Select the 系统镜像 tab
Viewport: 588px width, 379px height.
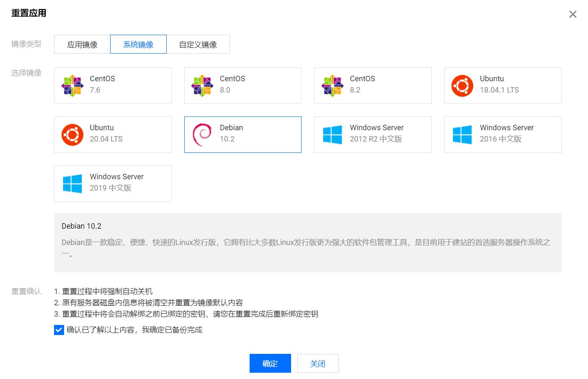click(138, 44)
